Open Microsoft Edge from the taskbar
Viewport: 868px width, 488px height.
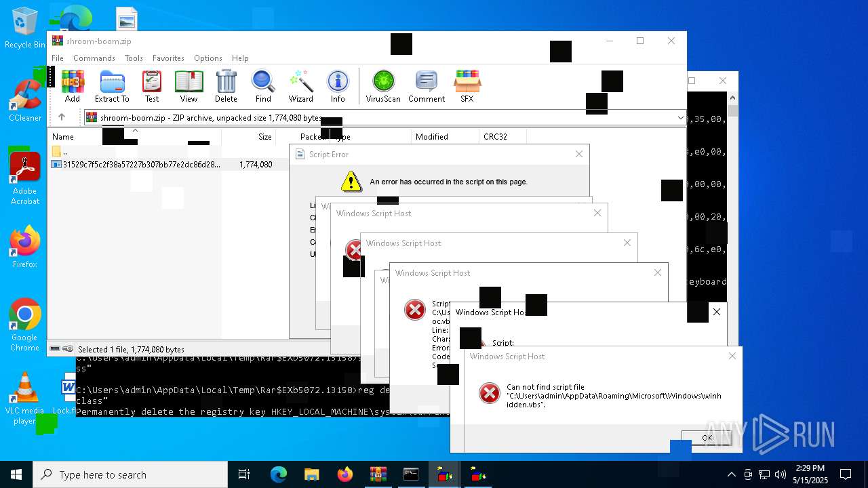(x=279, y=474)
